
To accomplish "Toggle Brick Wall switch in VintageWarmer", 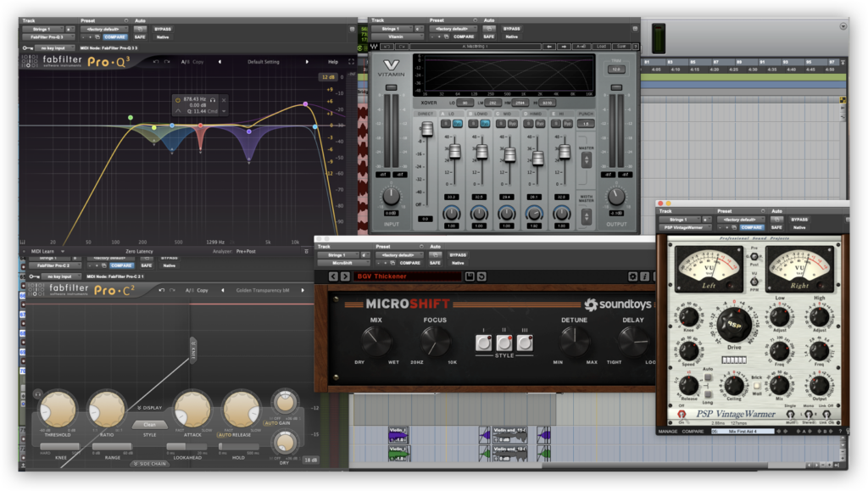I will click(x=757, y=386).
